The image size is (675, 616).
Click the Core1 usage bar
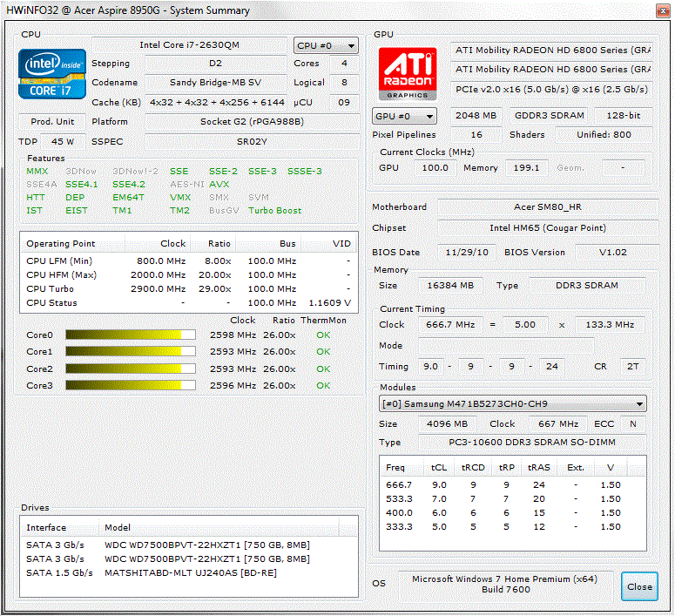131,351
